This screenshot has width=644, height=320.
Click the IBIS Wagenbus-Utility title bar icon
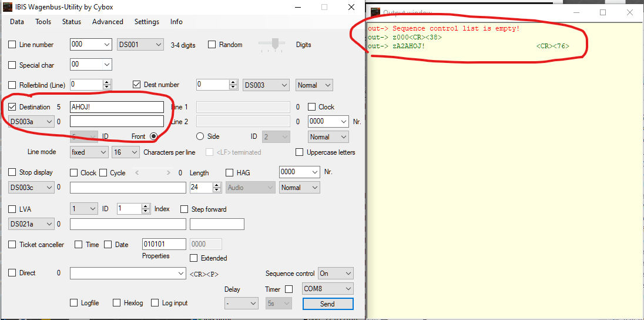[8, 7]
